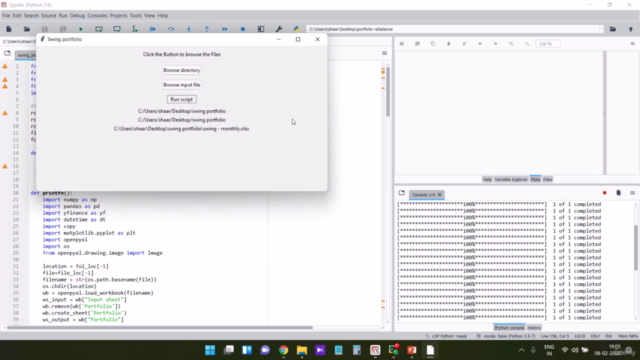Open the Edit menu
This screenshot has width=640, height=360.
coord(17,16)
